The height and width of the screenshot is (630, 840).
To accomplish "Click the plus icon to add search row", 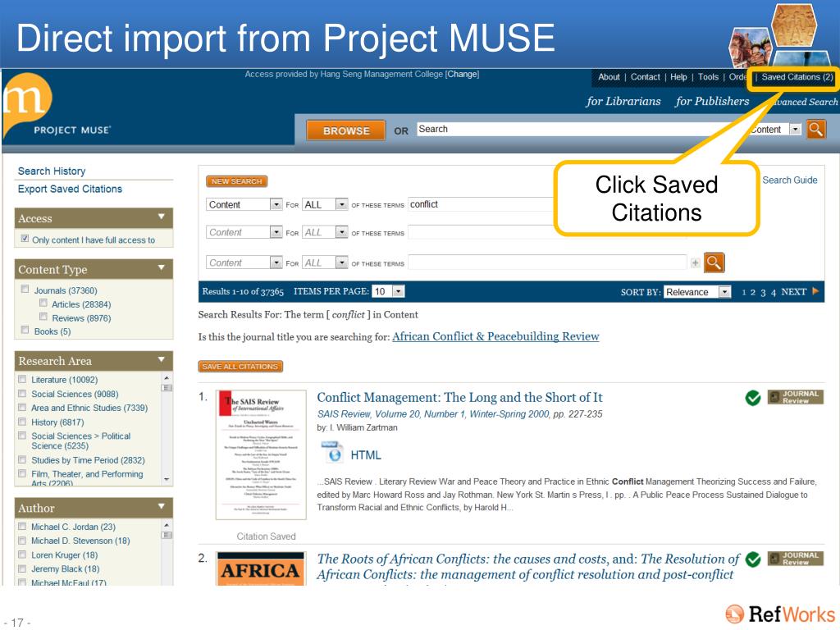I will pos(696,263).
